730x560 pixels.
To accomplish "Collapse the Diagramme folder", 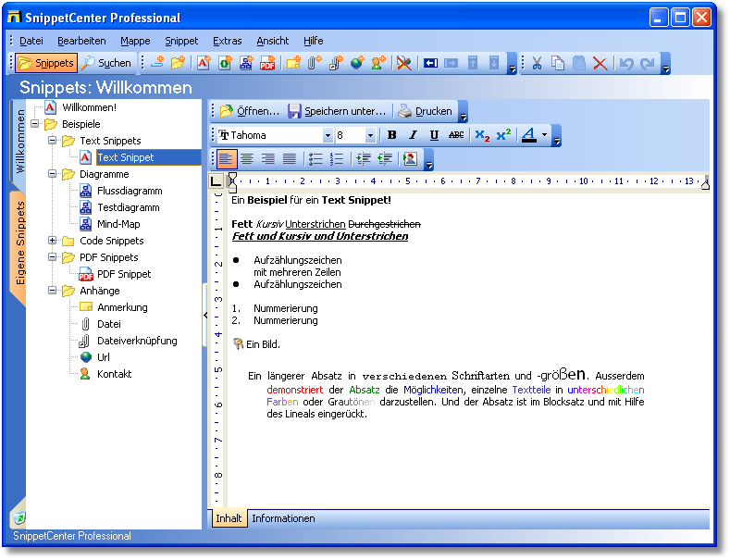I will [52, 174].
